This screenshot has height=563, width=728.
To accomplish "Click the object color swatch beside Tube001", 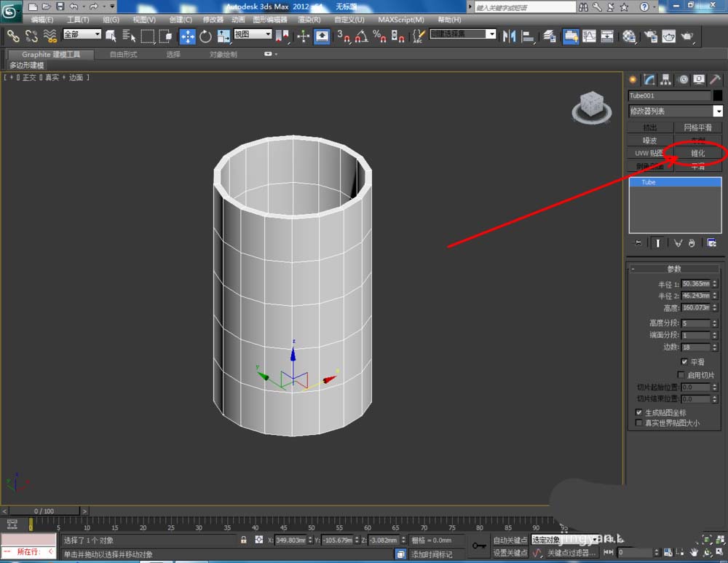I will (717, 95).
